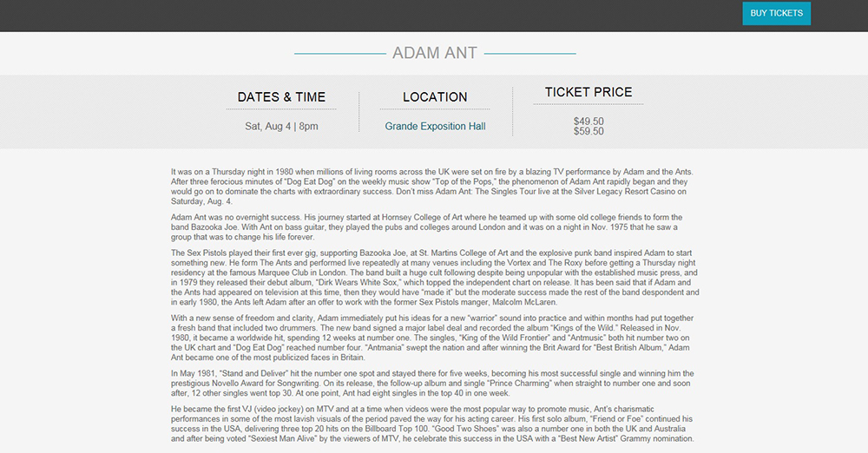The image size is (868, 453).
Task: Click the Buy Tickets button
Action: click(776, 13)
